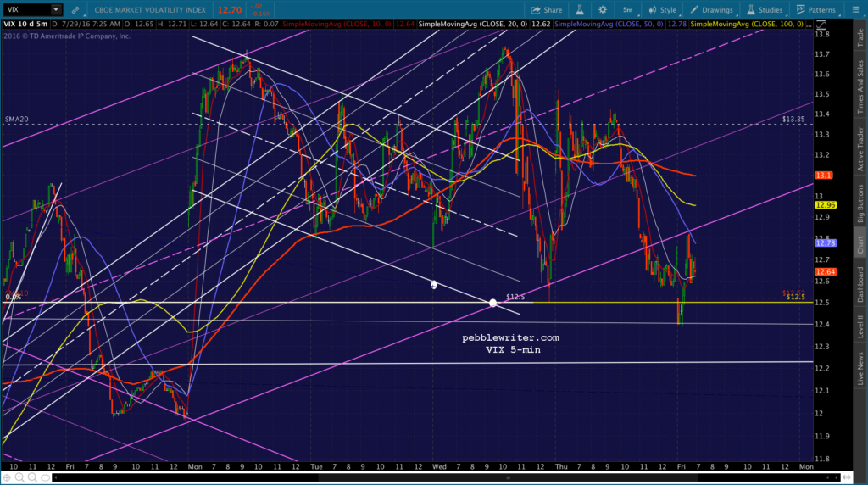The width and height of the screenshot is (868, 485).
Task: Open the Level II side tab
Action: [x=860, y=326]
